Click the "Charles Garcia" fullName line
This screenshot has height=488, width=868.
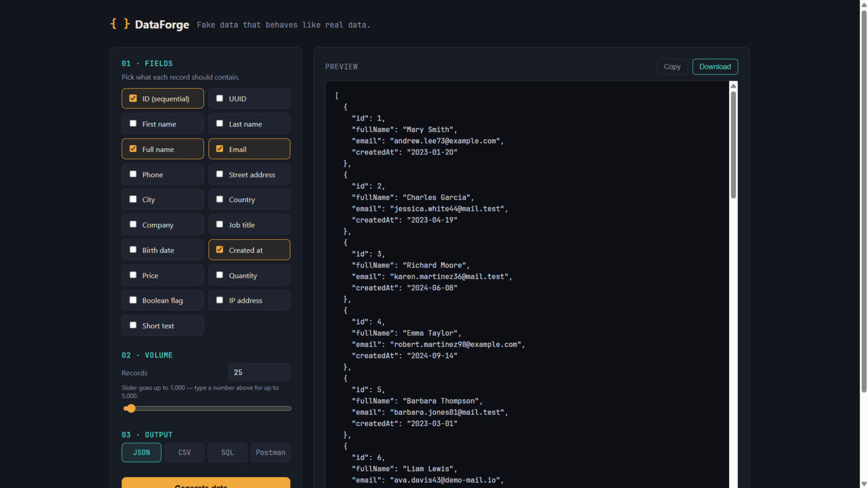point(413,197)
